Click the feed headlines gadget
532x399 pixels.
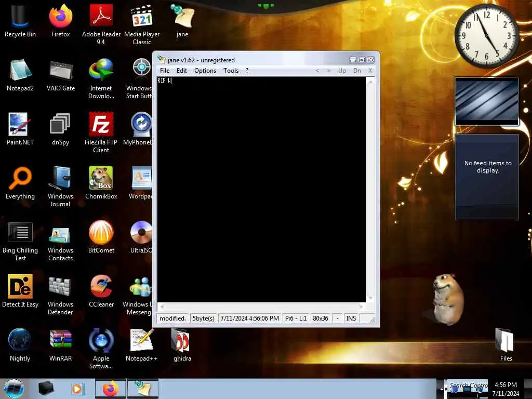[487, 177]
